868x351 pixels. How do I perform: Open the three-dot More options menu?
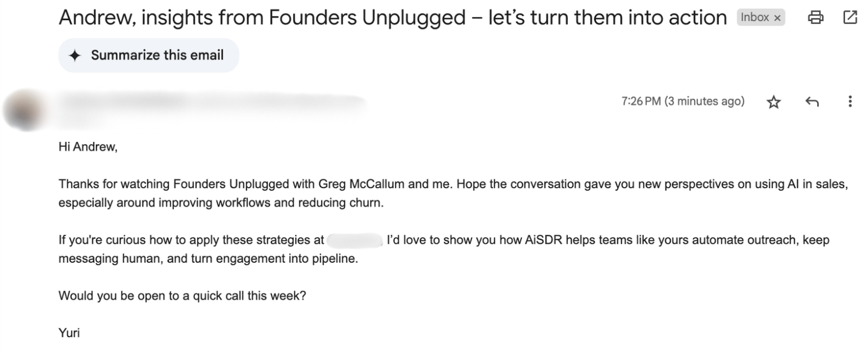click(850, 102)
